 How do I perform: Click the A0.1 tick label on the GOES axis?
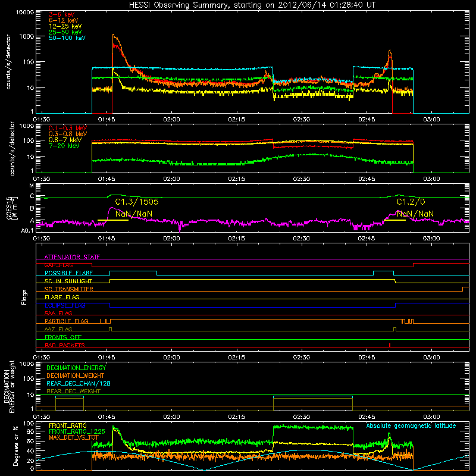pyautogui.click(x=27, y=230)
